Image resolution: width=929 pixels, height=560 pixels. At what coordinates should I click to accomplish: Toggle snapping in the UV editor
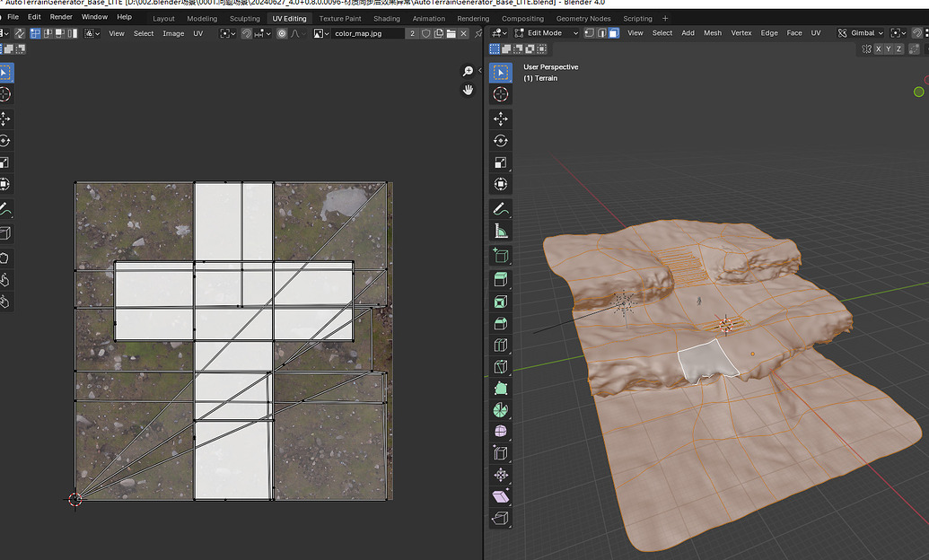247,33
